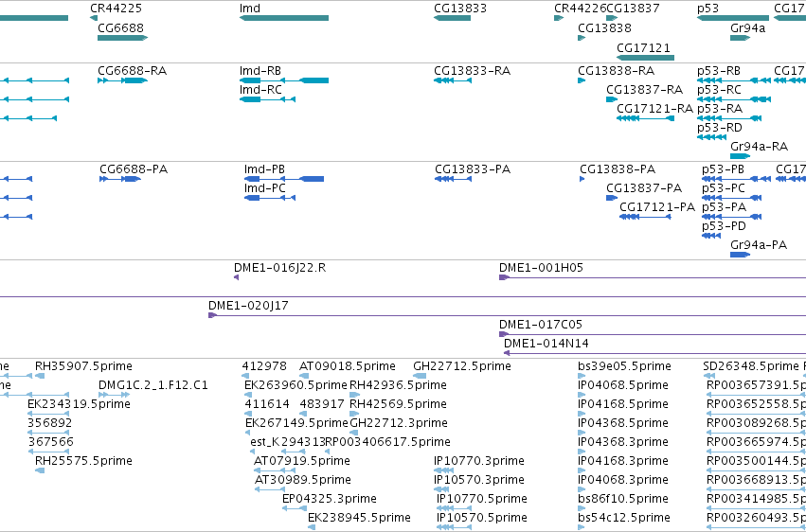The height and width of the screenshot is (532, 806).
Task: Open the CG6688-PA CDS label
Action: coord(134,169)
